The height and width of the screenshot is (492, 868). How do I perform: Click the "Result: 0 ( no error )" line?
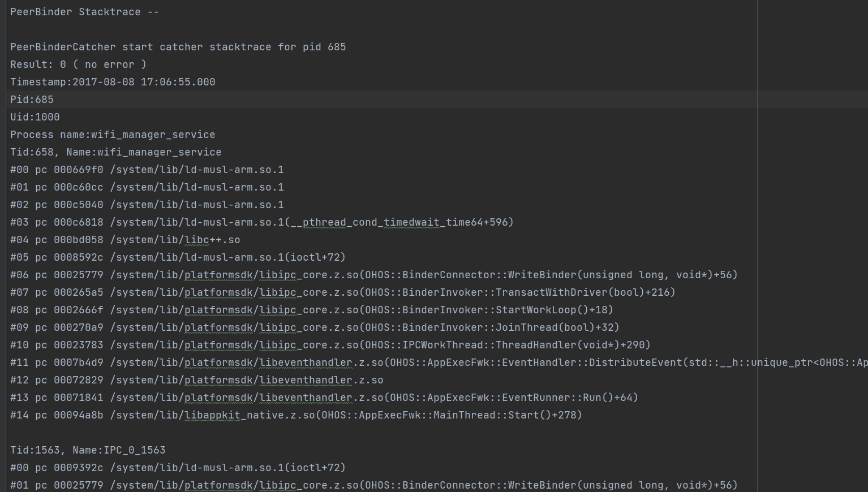(x=78, y=64)
